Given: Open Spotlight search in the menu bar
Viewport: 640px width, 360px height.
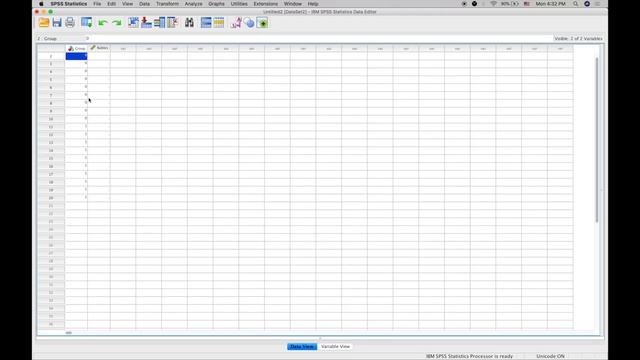Looking at the screenshot, I should [576, 4].
